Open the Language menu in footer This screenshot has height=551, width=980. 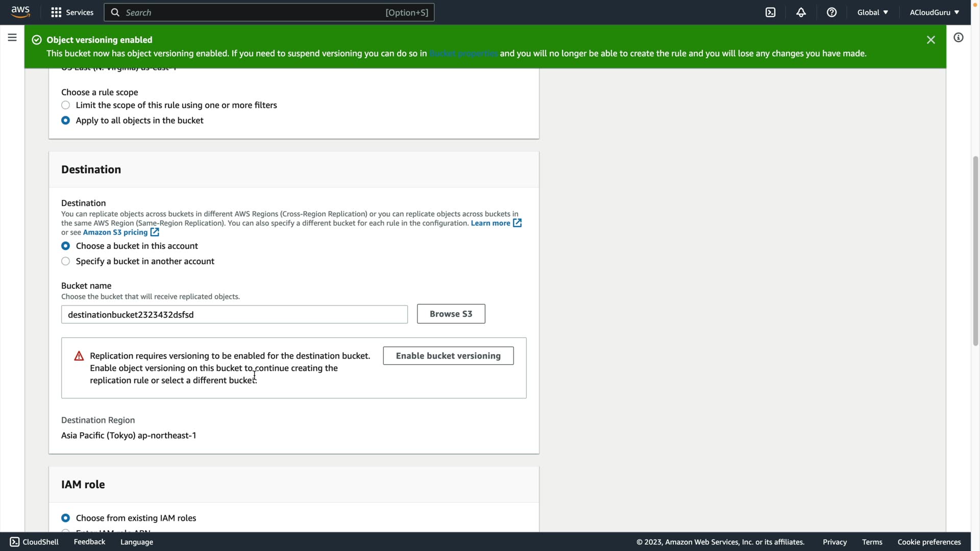tap(136, 542)
